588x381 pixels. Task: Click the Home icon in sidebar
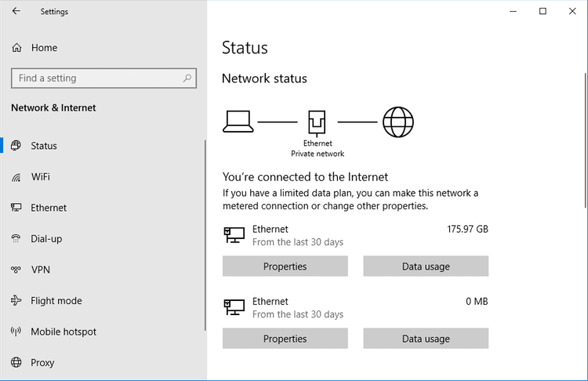(x=16, y=48)
